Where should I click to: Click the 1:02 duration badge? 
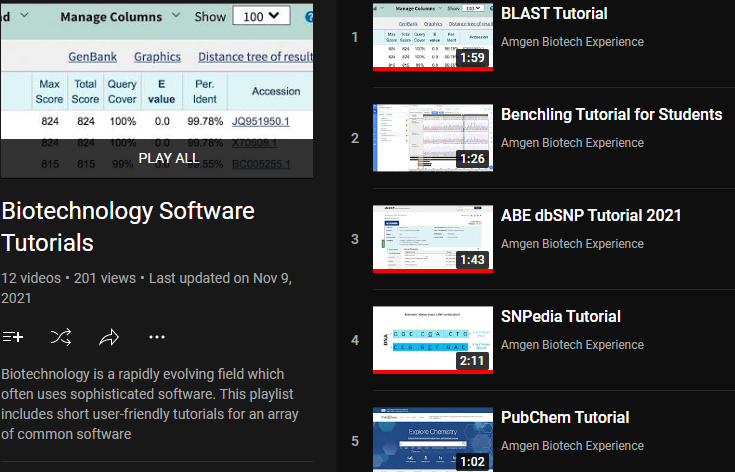(x=472, y=462)
